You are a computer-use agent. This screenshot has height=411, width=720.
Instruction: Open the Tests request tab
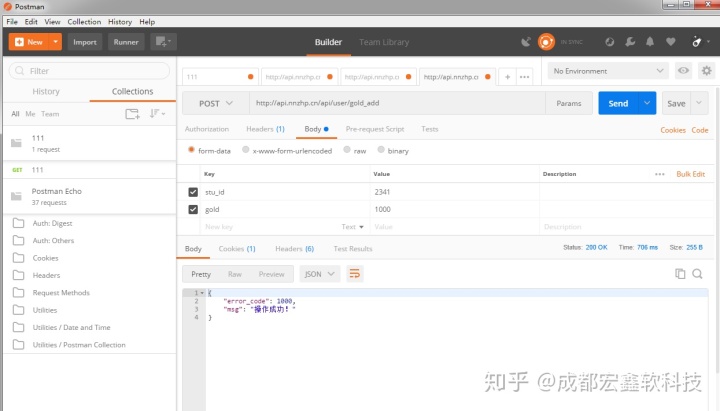click(x=430, y=129)
